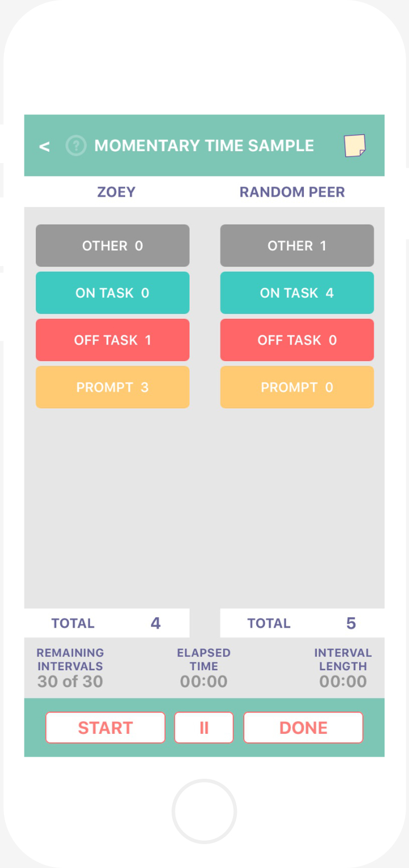Tap the DONE button
This screenshot has width=409, height=868.
click(303, 728)
